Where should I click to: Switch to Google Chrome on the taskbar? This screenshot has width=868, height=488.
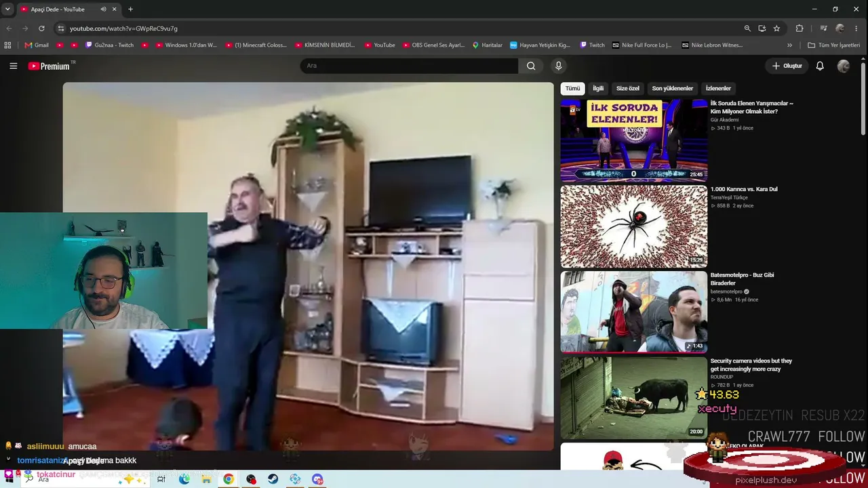coord(229,479)
